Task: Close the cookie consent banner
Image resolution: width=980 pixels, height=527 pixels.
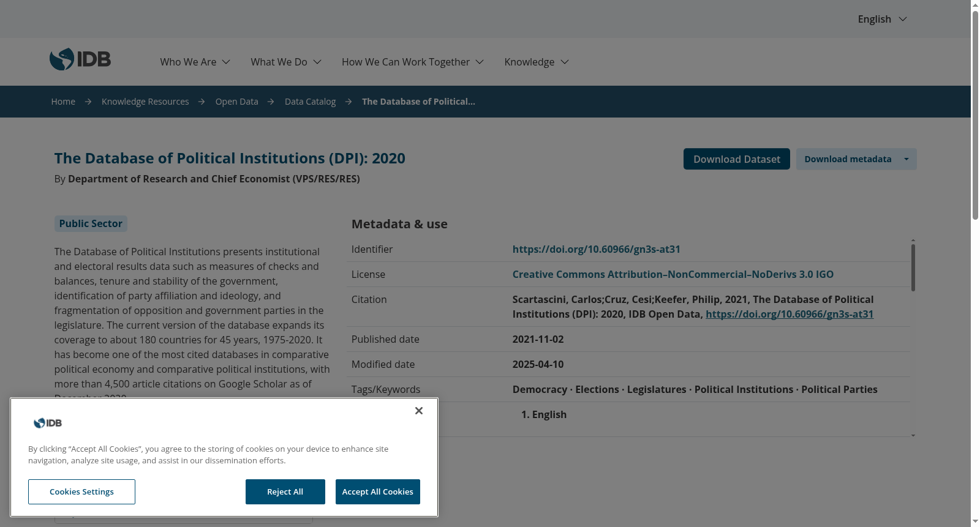Action: [419, 411]
